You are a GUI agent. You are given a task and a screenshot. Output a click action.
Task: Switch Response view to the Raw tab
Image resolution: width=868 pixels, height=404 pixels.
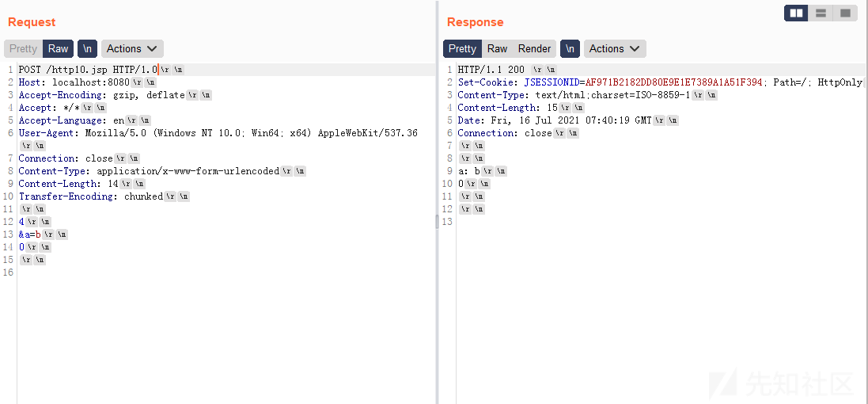pyautogui.click(x=497, y=49)
